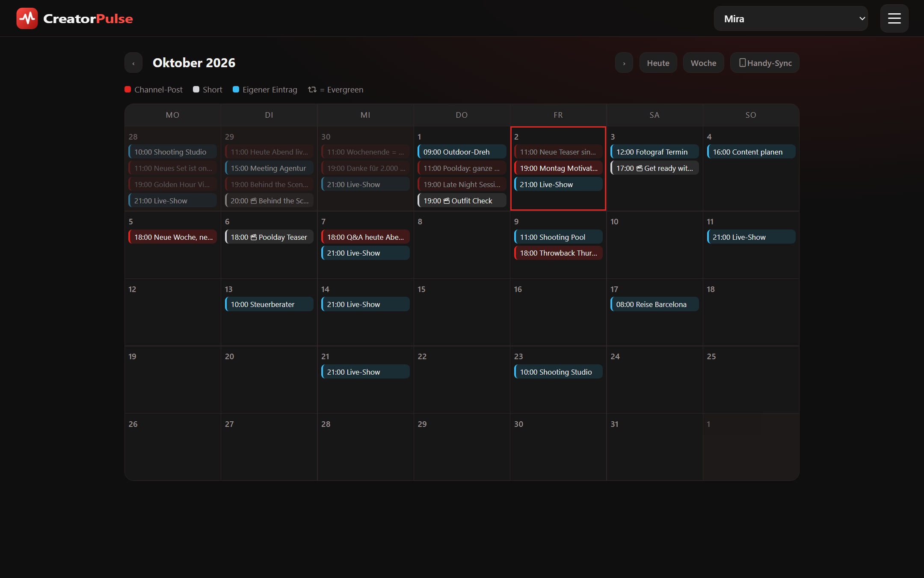Click the Heute button

658,63
